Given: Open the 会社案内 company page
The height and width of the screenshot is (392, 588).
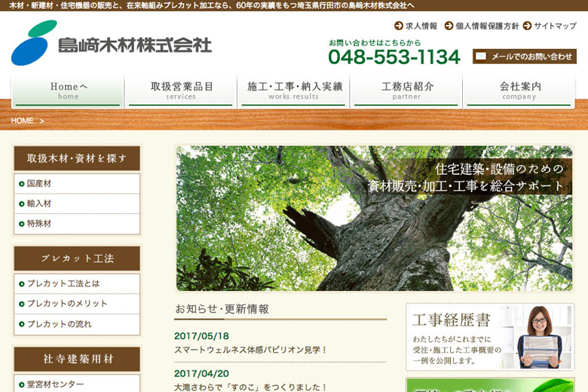Looking at the screenshot, I should 519,90.
